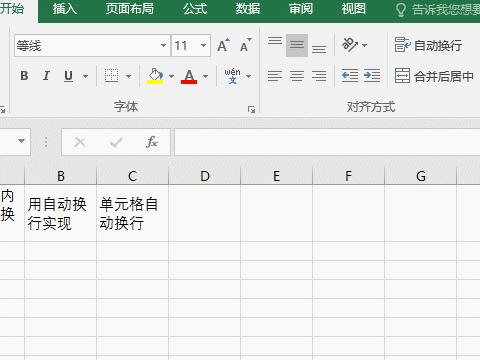This screenshot has height=360, width=480.
Task: Select cell containing 单元格自动换行
Action: pos(133,213)
